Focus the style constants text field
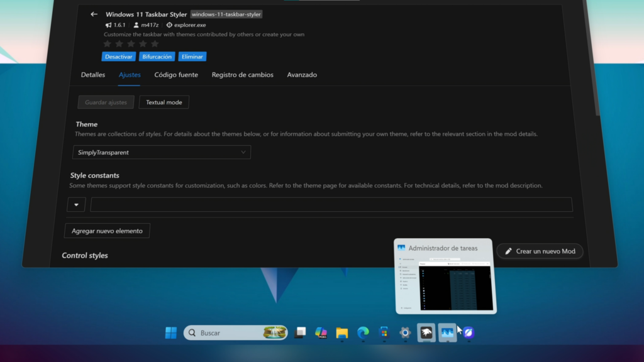 tap(331, 204)
